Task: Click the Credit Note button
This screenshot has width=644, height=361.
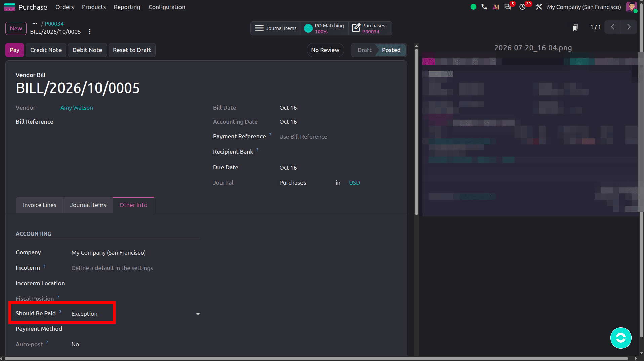Action: (46, 50)
